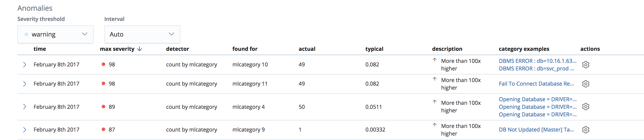
Task: Expand the mlcategory 9 anomaly row
Action: 25,129
